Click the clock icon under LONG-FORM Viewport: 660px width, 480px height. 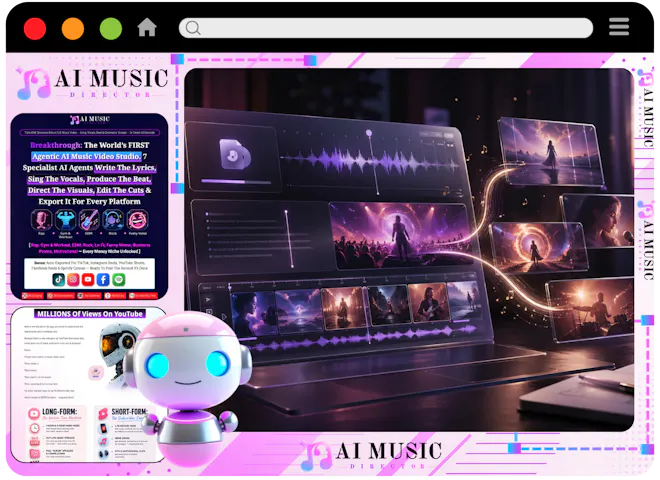34,428
